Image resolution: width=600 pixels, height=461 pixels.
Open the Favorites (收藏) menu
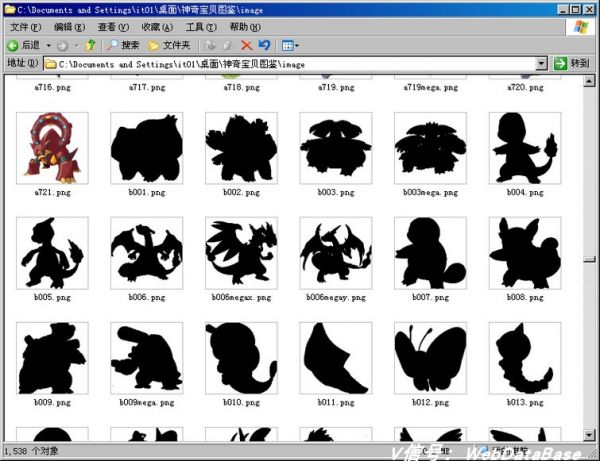click(x=157, y=27)
